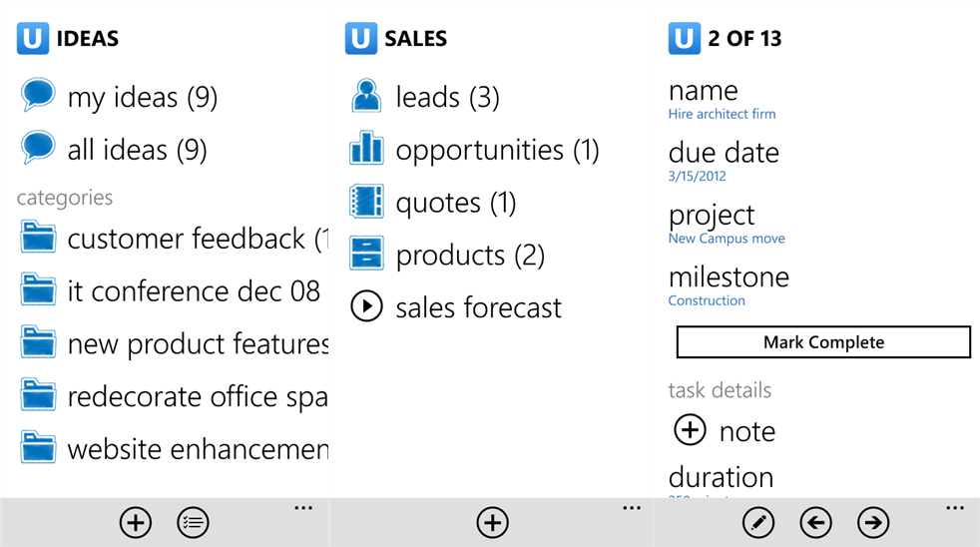Expand Sales panel more options ellipsis
The image size is (980, 547).
pos(632,508)
